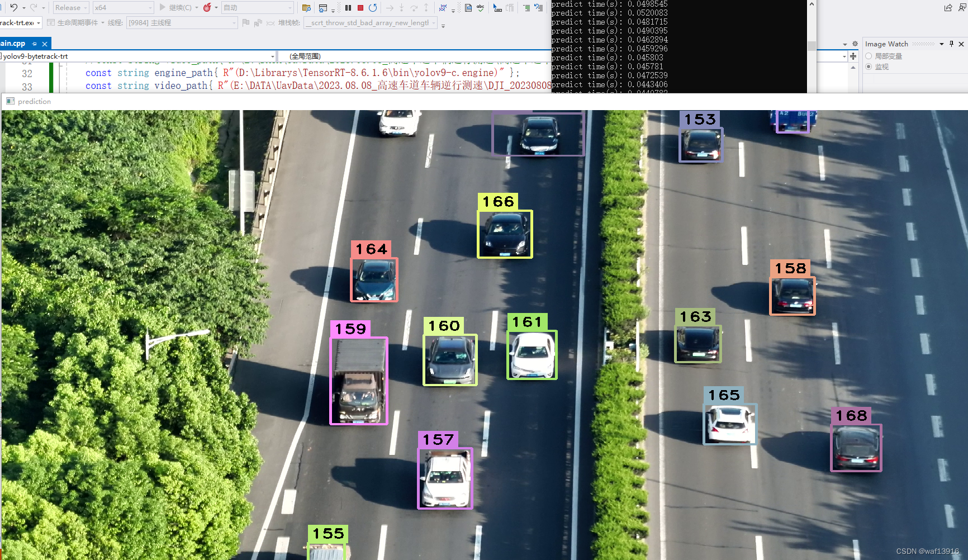Click the video_path code on line 33
The width and height of the screenshot is (968, 560).
(x=318, y=86)
